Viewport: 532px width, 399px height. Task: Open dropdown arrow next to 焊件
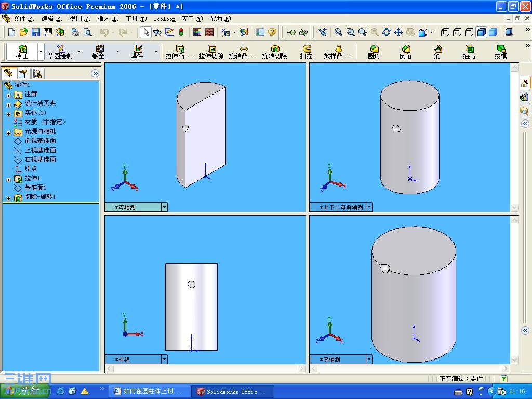pos(156,51)
